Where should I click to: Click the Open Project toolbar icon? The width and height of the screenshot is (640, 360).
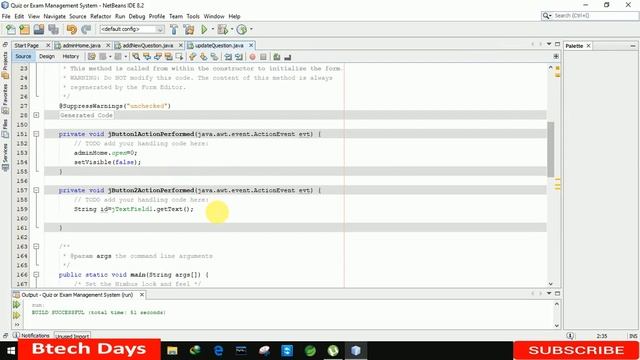click(39, 29)
